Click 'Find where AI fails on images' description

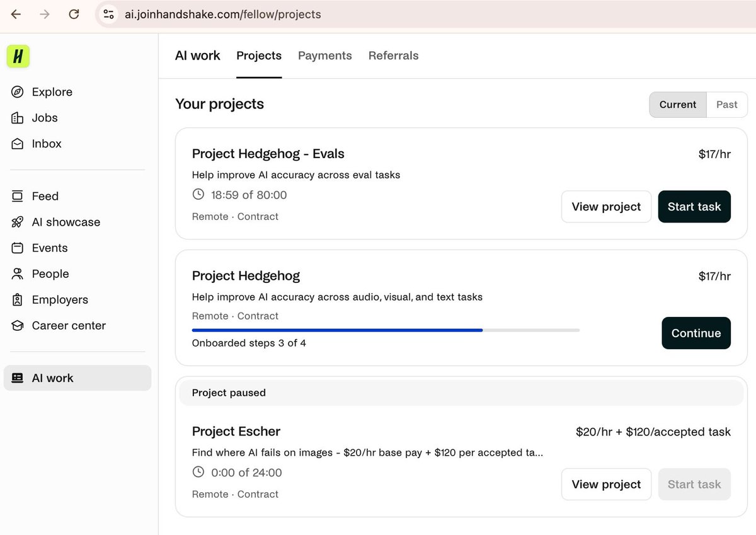[367, 452]
